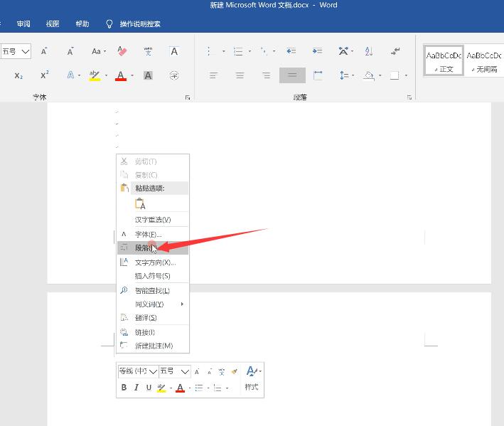Open the ribbon font size dropdown

[x=26, y=51]
